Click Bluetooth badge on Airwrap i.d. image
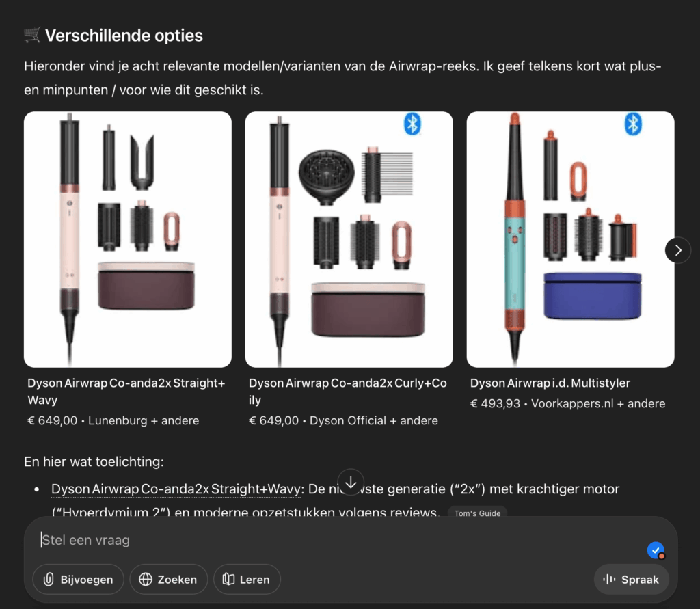The width and height of the screenshot is (700, 609). tap(633, 124)
